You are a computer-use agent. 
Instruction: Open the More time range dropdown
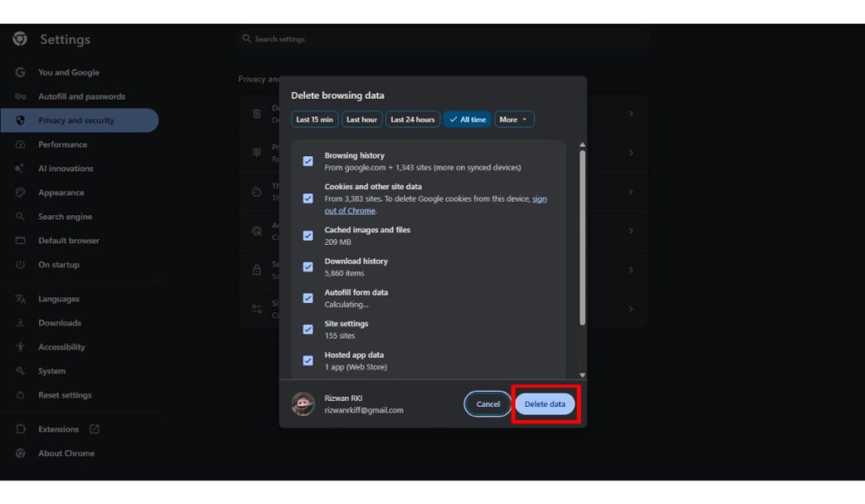coord(514,119)
